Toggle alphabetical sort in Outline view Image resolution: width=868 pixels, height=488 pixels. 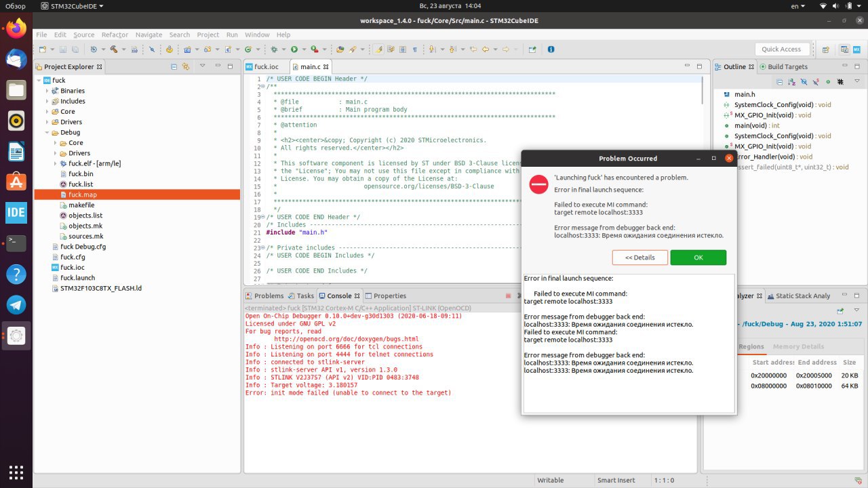(792, 81)
